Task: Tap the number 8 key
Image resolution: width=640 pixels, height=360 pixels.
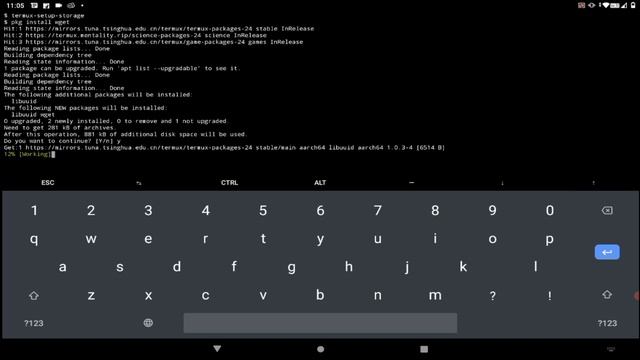Action: pyautogui.click(x=435, y=210)
